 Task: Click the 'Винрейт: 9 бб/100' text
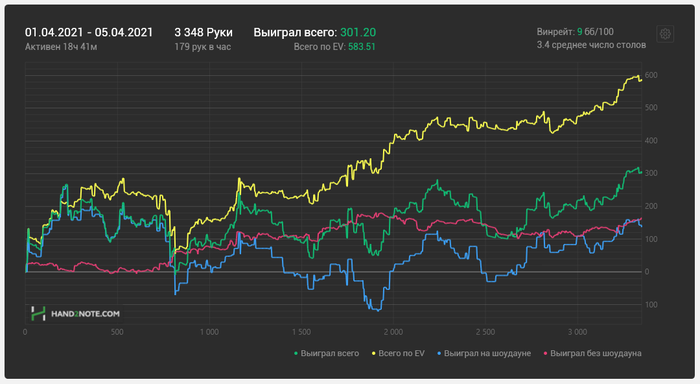[575, 32]
